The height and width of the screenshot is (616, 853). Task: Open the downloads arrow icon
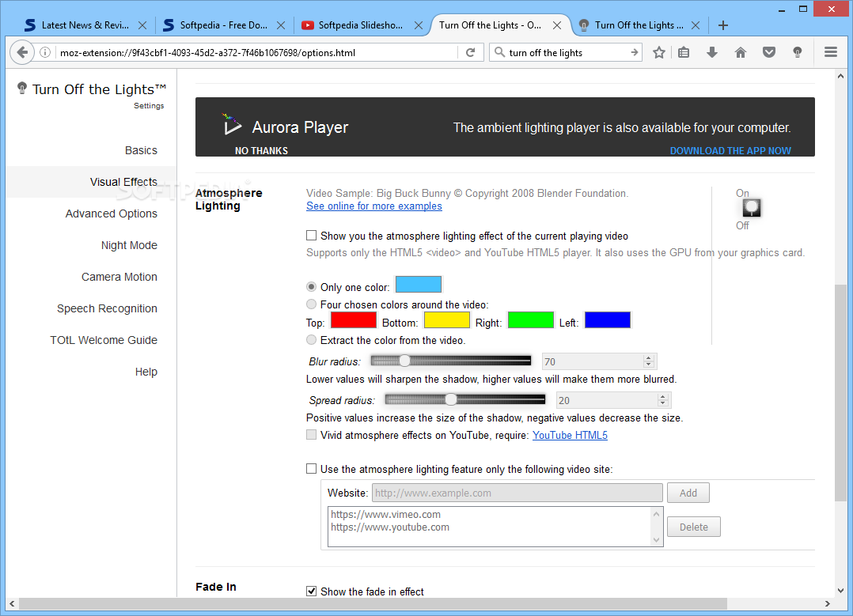[x=712, y=52]
